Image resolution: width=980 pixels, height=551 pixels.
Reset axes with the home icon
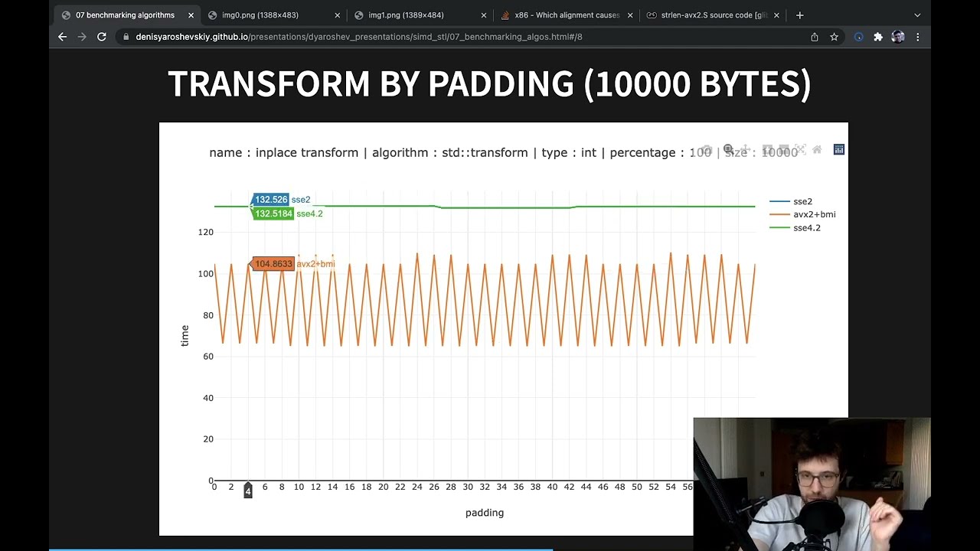coord(817,149)
